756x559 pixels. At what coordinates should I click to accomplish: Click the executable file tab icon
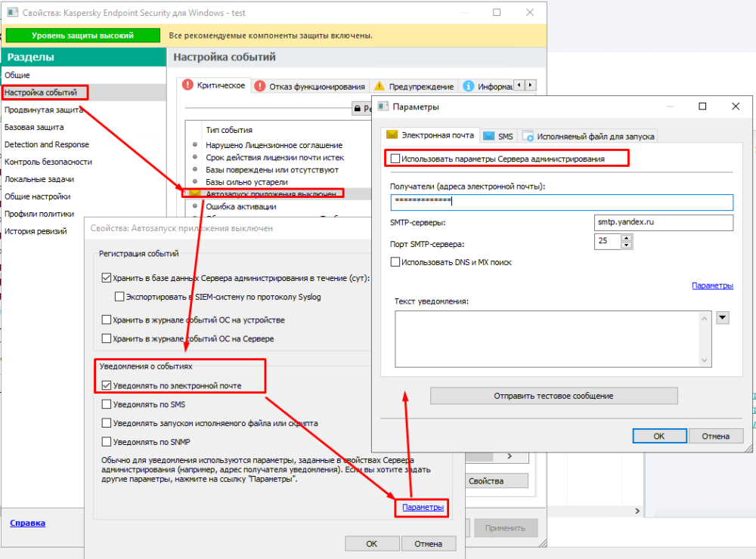coord(528,137)
